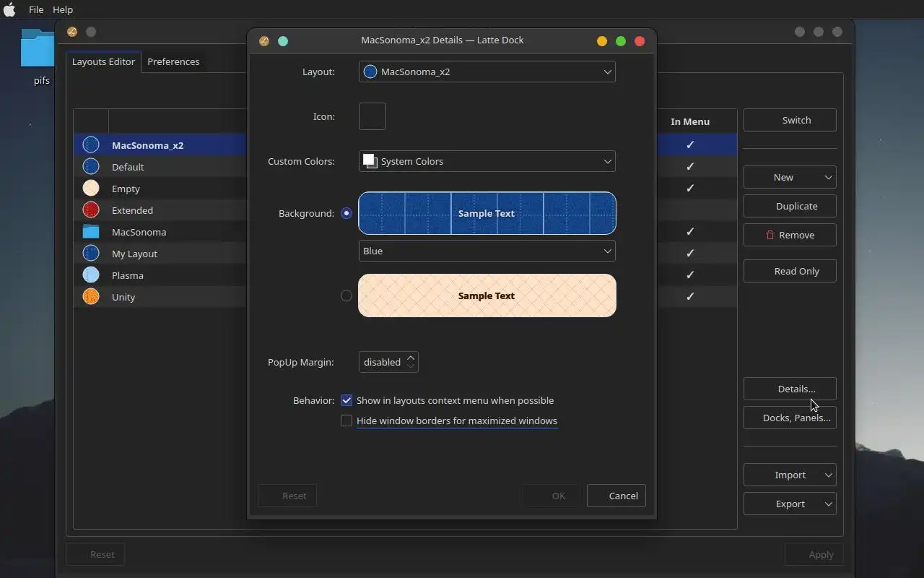Select the My Layout name in the list
924x578 pixels.
134,254
